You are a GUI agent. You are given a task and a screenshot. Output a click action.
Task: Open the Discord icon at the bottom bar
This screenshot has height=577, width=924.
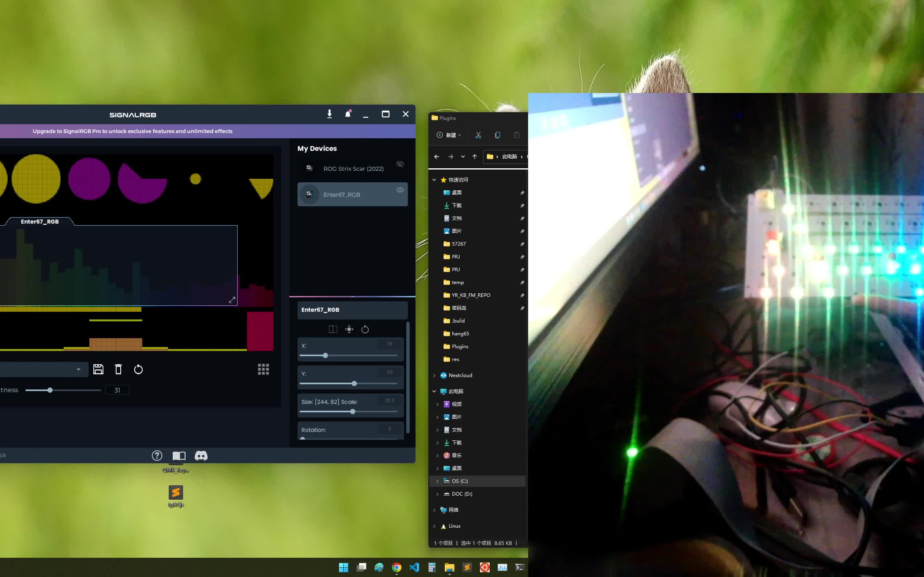201,456
